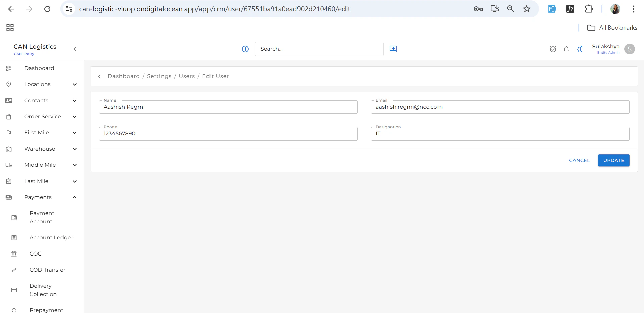Viewport: 644px width, 313px height.
Task: Expand the Middle Mile menu chevron
Action: [75, 165]
